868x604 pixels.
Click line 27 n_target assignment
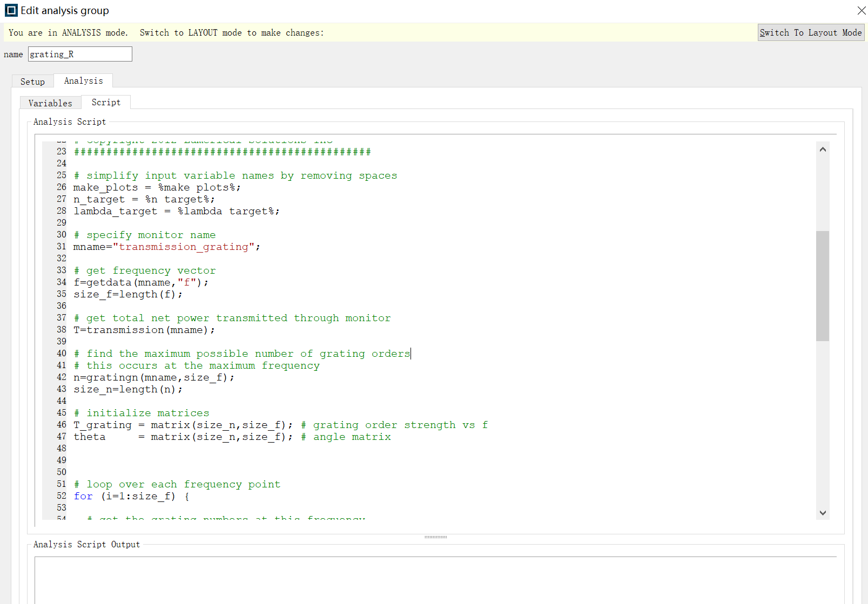pos(144,199)
